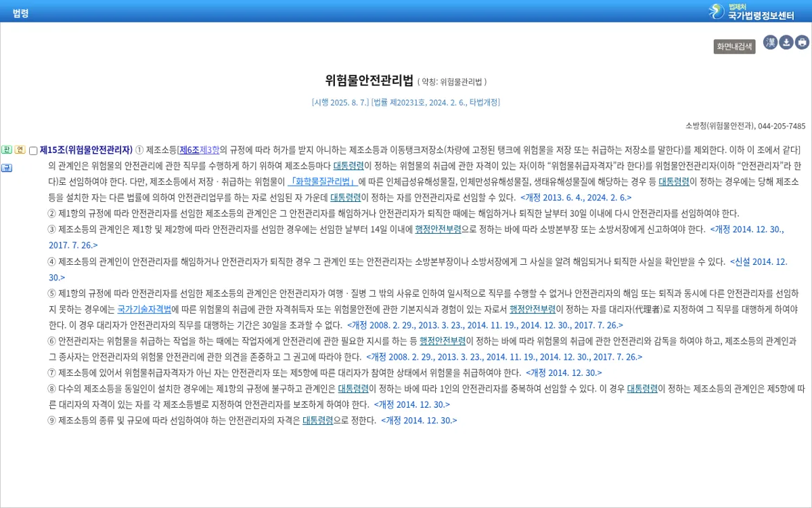
Task: Open the 제3항 link in paragraph ①
Action: (210, 150)
